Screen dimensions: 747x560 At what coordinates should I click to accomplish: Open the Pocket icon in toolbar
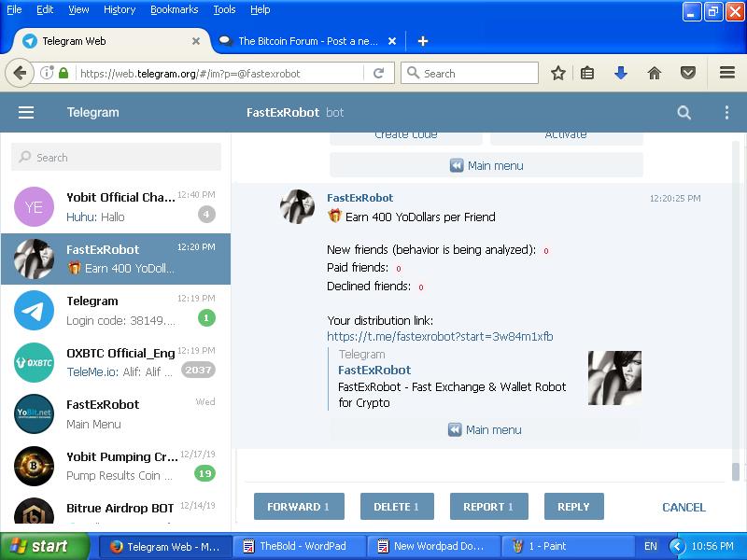click(x=688, y=74)
